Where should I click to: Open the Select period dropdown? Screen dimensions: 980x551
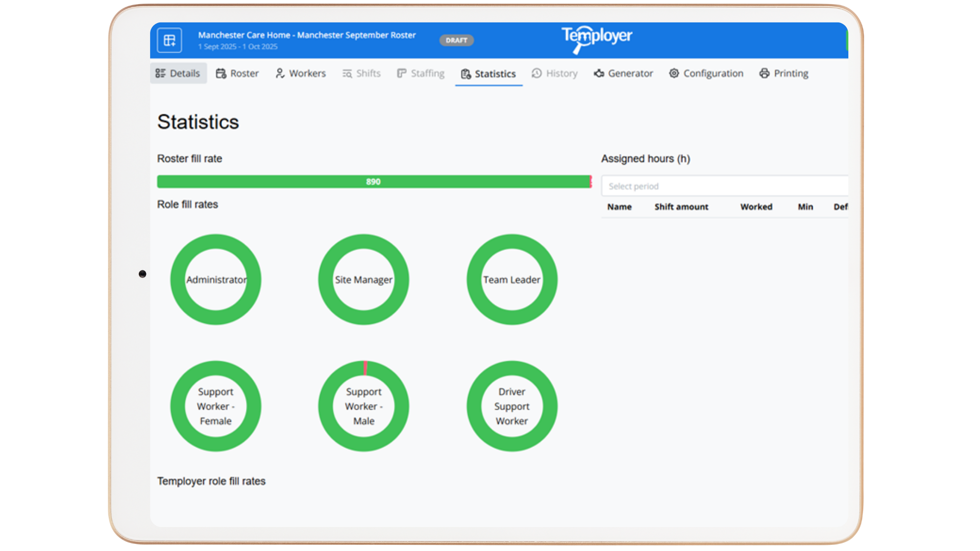point(724,186)
